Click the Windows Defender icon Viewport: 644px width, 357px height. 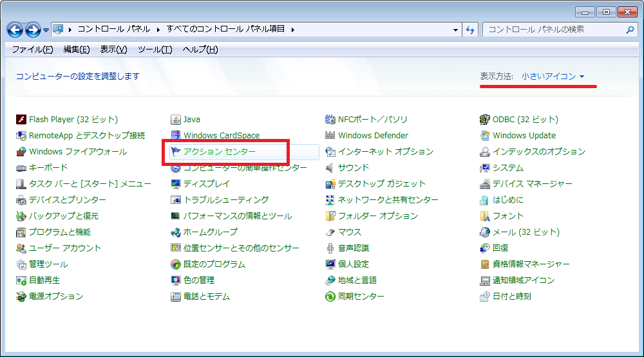(330, 136)
